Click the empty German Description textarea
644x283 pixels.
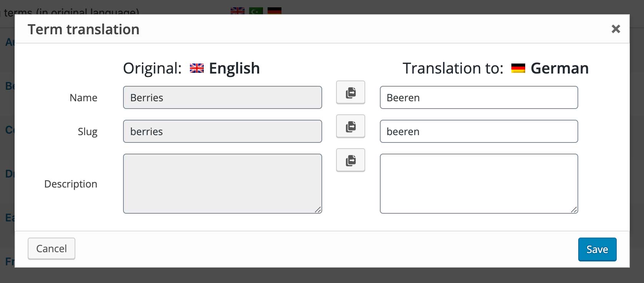pos(479,184)
